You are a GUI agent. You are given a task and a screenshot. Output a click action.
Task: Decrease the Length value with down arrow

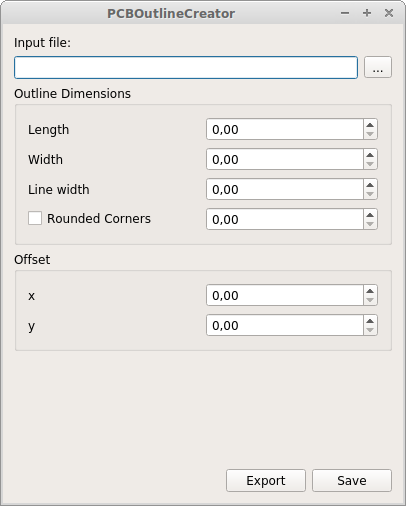(370, 134)
